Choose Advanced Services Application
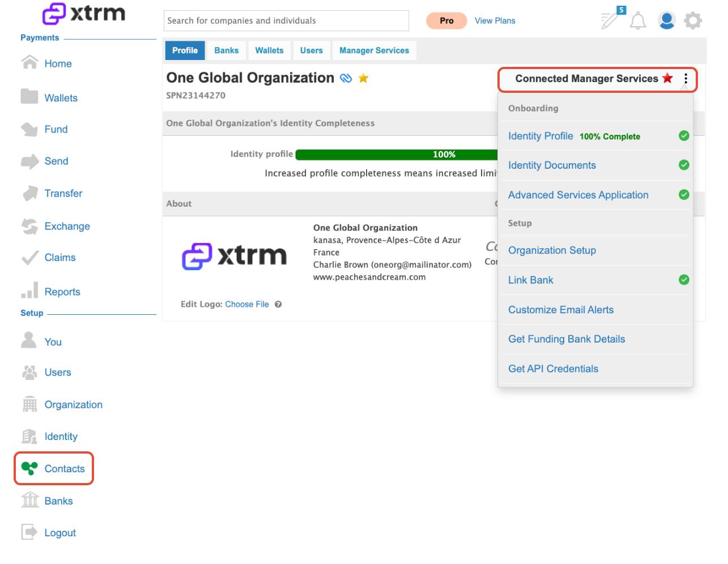Viewport: 728px width, 564px height. [578, 195]
